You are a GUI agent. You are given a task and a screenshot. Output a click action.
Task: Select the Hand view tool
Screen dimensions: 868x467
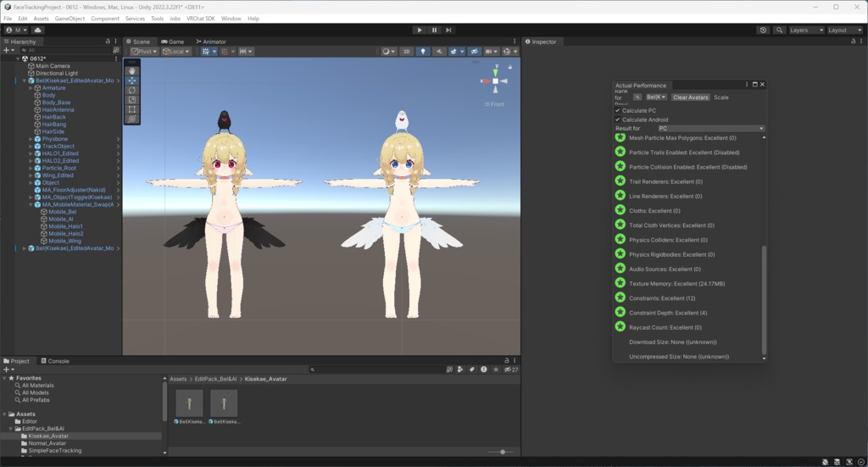tap(131, 71)
